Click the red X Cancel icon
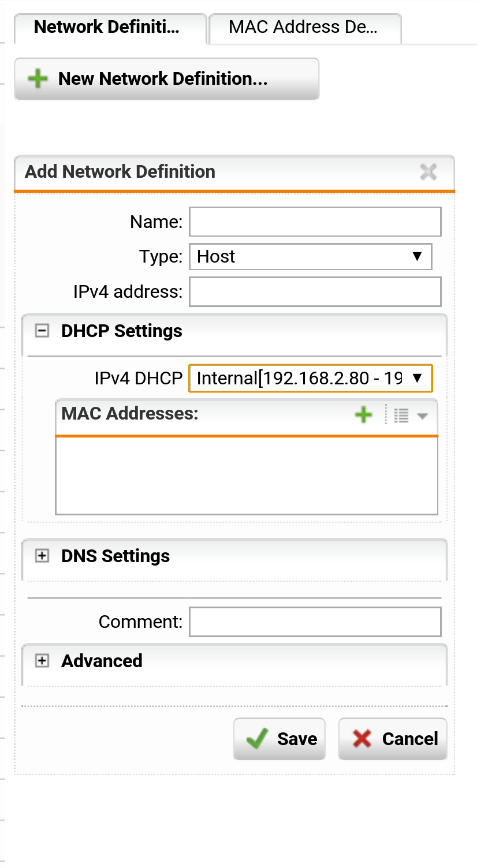The width and height of the screenshot is (477, 868). click(362, 739)
